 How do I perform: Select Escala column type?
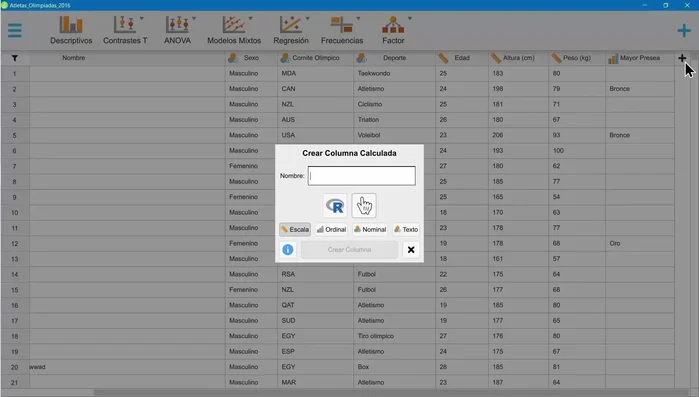tap(295, 229)
